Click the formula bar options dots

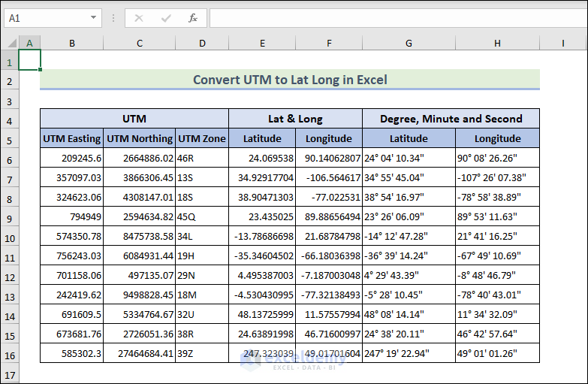pyautogui.click(x=113, y=18)
